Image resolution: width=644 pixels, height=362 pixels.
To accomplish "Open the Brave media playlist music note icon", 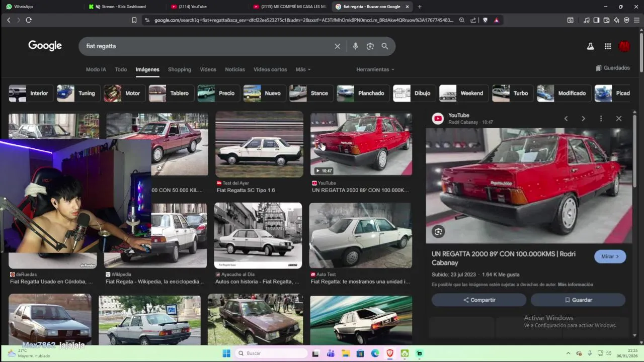I will coord(587,20).
